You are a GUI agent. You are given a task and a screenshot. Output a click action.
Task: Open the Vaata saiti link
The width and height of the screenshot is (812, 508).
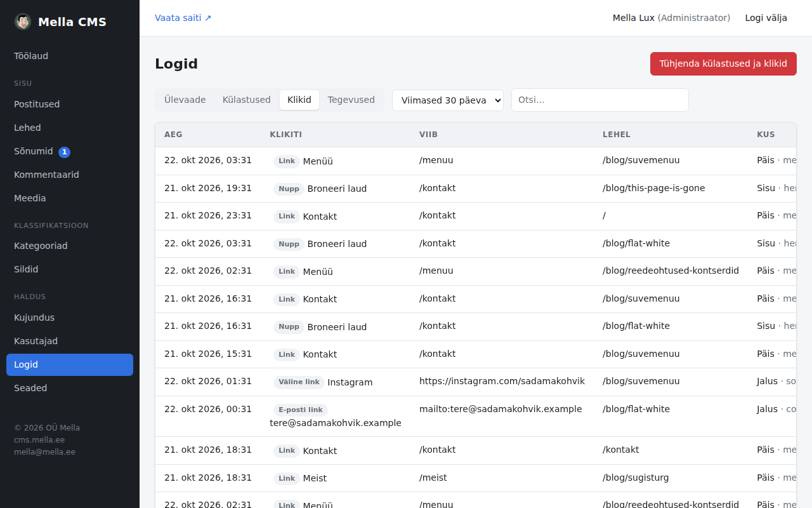click(x=183, y=18)
